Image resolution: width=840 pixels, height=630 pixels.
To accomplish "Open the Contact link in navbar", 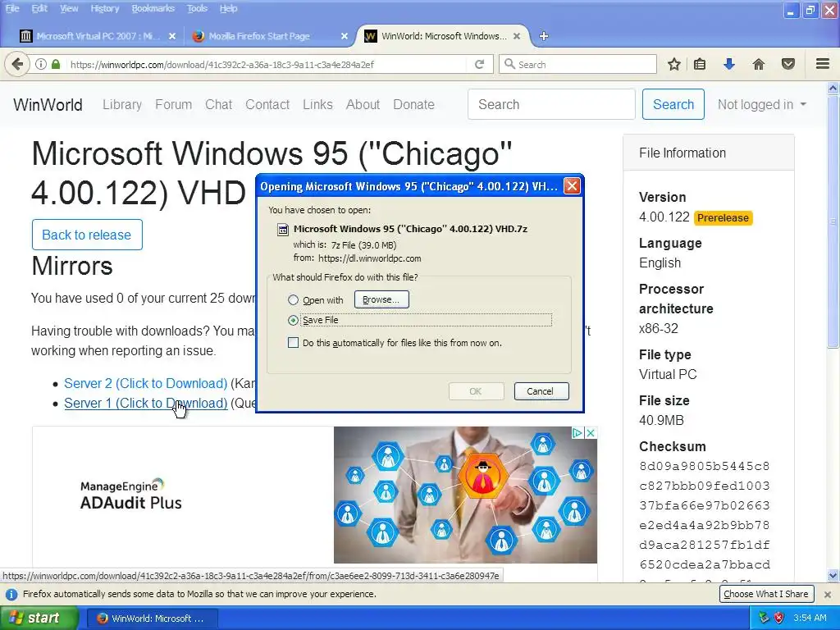I will [x=267, y=104].
